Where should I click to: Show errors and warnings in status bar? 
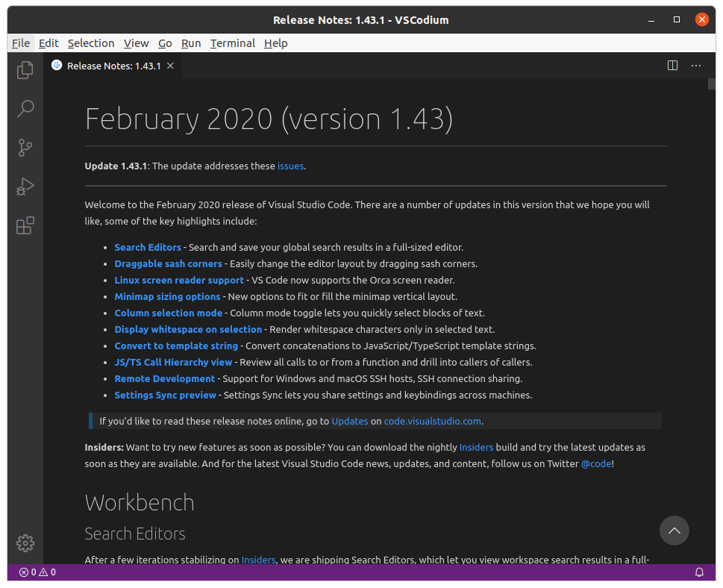pos(37,572)
